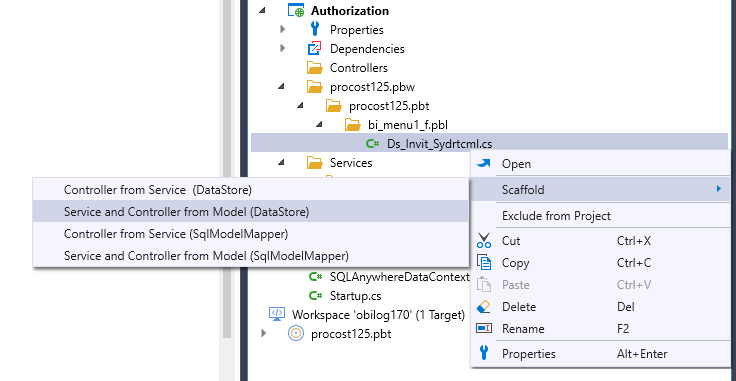The image size is (736, 381).
Task: Click the Services folder icon
Action: click(314, 162)
